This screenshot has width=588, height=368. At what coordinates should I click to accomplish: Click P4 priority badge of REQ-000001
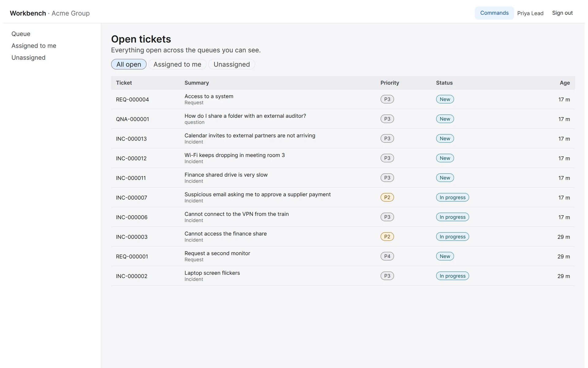(x=387, y=256)
